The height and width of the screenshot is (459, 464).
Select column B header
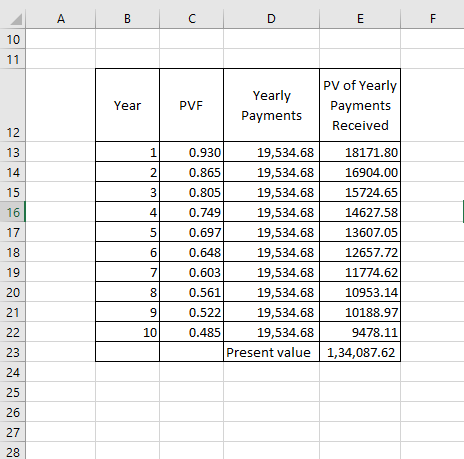(127, 18)
